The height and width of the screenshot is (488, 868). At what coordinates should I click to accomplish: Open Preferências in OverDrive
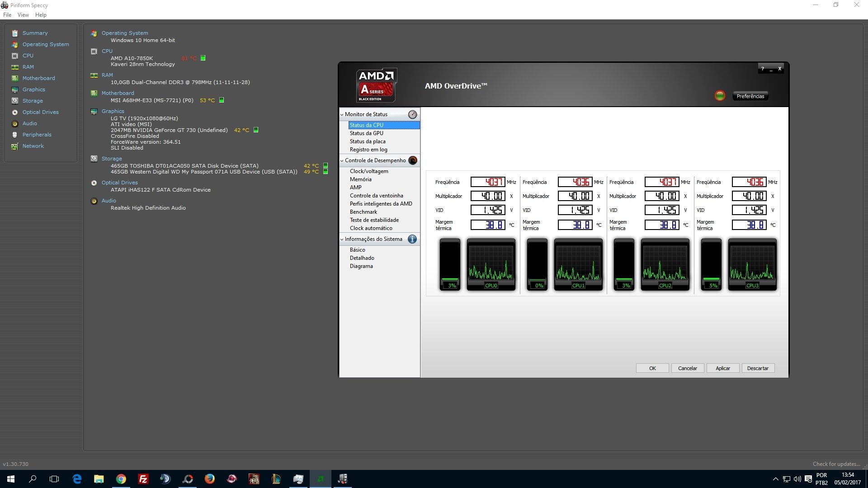coord(750,96)
